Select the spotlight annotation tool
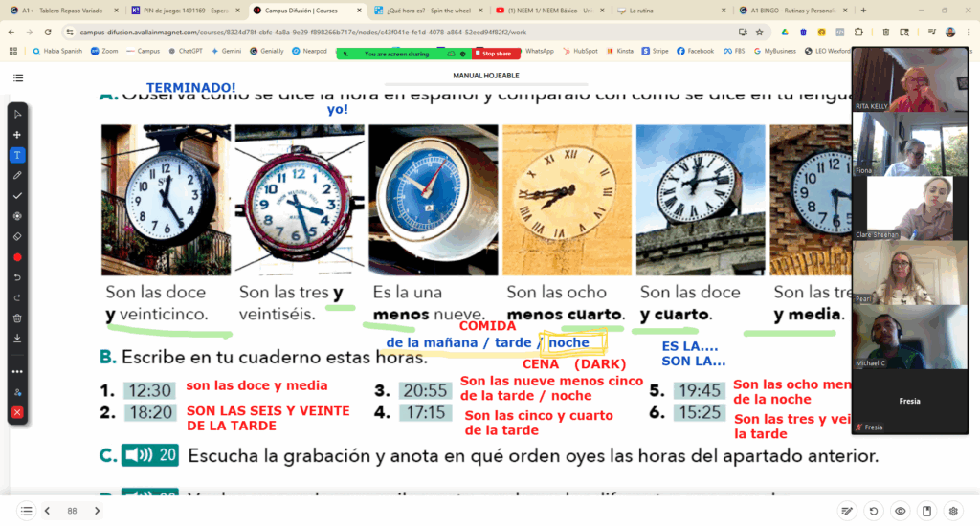The height and width of the screenshot is (526, 980). tap(17, 216)
